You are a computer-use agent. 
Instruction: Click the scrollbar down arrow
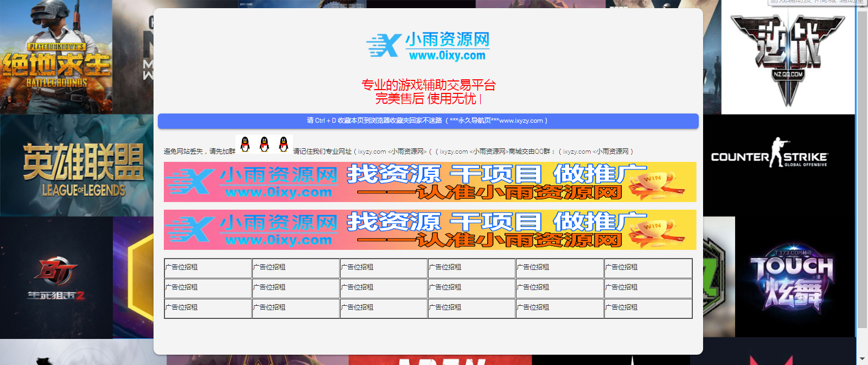click(x=862, y=360)
